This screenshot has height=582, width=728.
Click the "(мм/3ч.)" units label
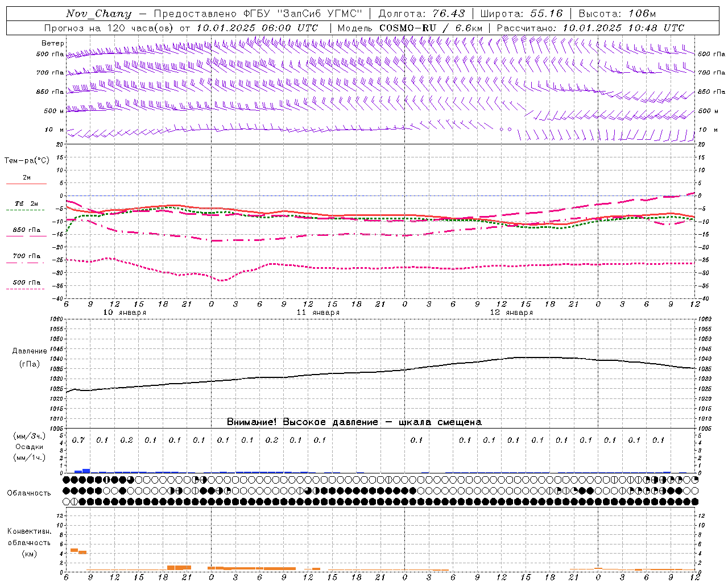pos(29,436)
